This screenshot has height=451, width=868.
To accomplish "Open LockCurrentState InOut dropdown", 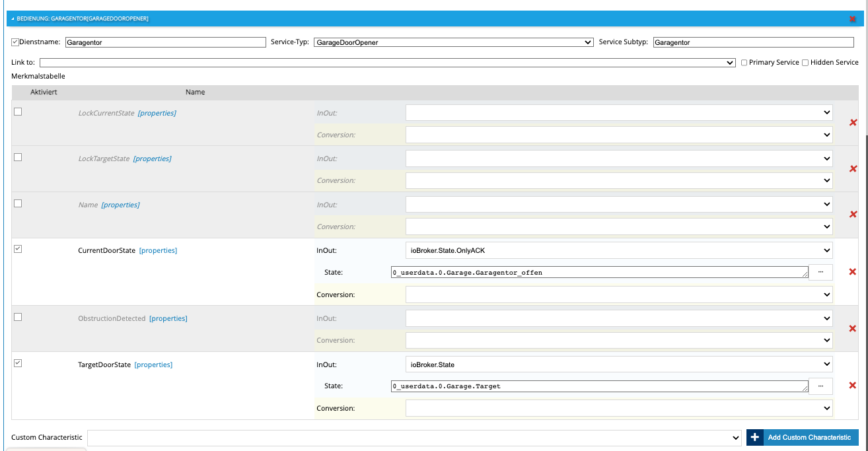I will coord(619,113).
